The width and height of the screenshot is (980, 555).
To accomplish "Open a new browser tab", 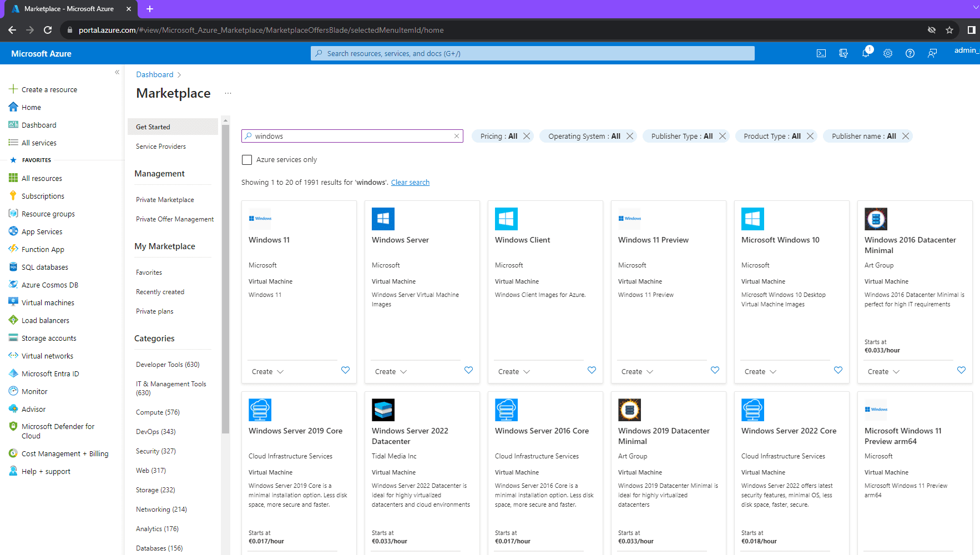I will (150, 9).
